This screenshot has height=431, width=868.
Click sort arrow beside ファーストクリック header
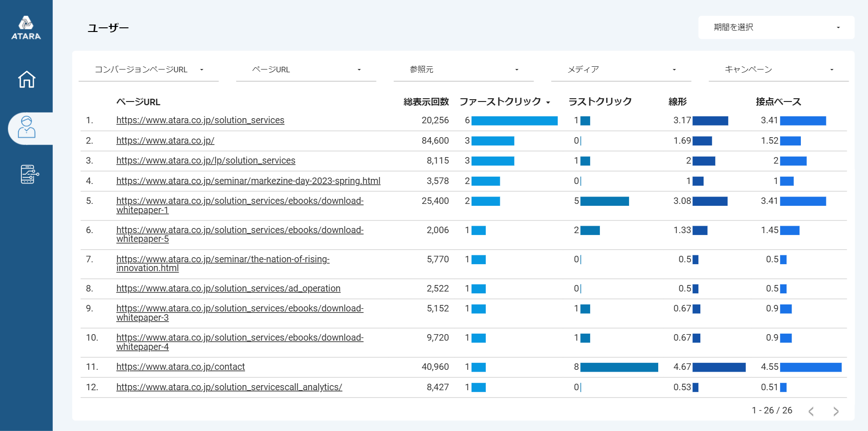click(x=548, y=102)
